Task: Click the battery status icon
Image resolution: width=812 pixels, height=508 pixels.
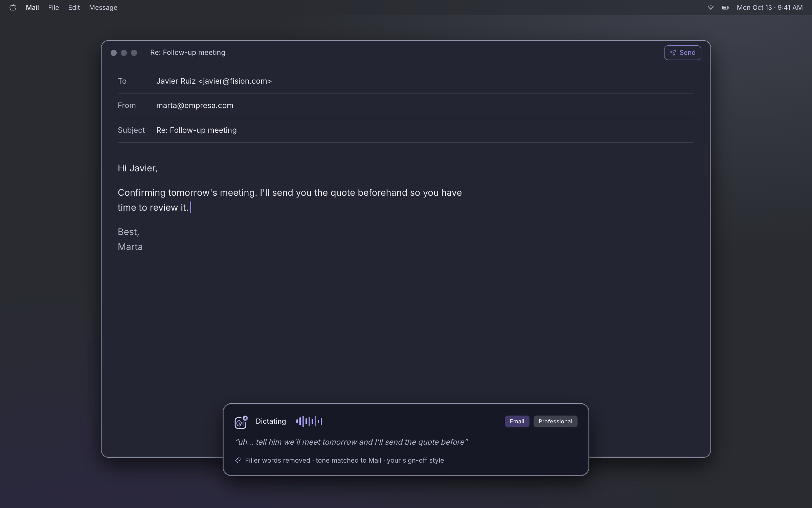Action: 725,7
